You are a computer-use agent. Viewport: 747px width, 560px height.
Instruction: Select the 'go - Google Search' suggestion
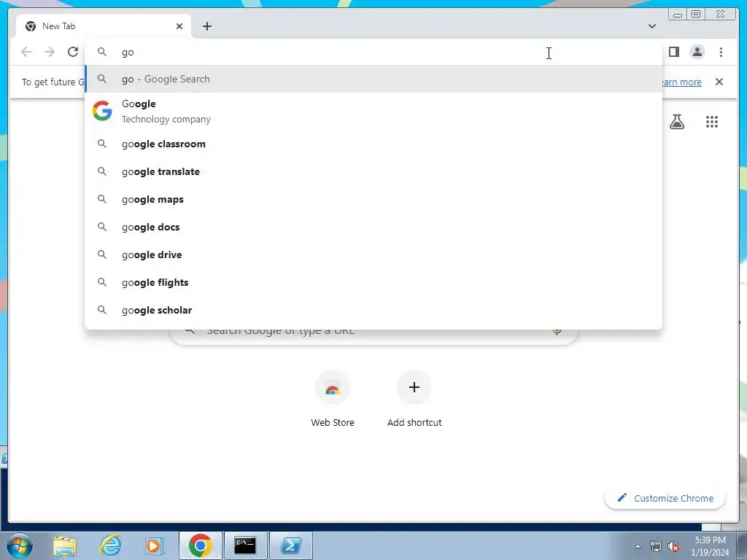[373, 79]
